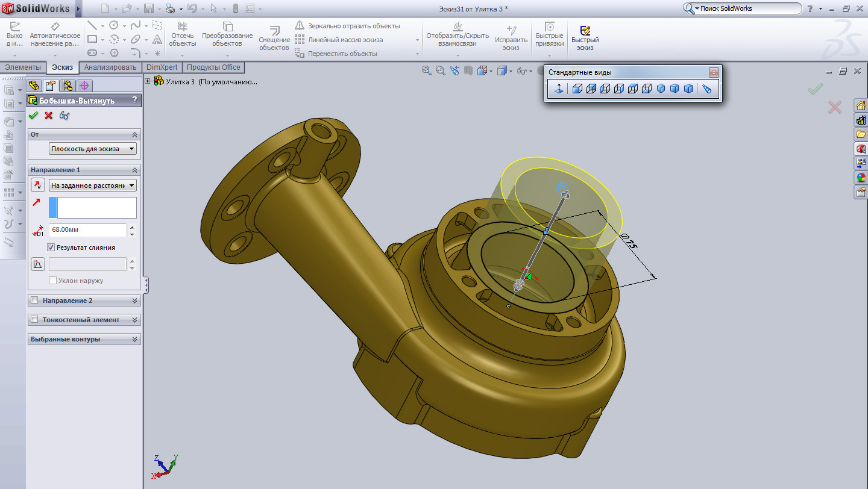Switch to the Эскиз tab
Viewport: 868px width, 489px height.
[62, 67]
